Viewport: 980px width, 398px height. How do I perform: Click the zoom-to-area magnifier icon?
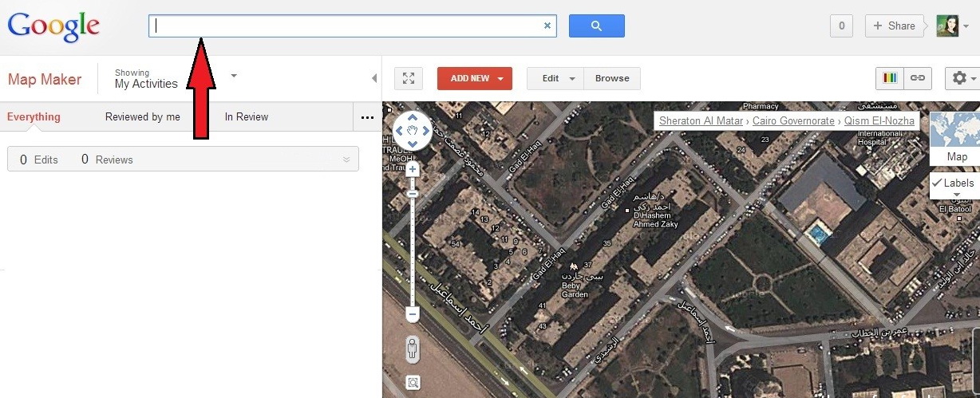coord(413,383)
